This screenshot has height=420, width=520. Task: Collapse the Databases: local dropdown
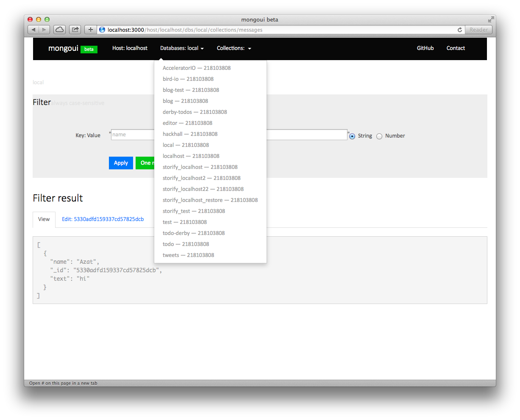click(x=182, y=48)
